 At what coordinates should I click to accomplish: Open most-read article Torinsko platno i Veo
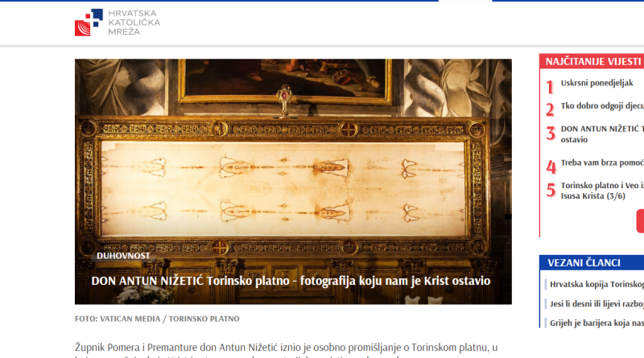(602, 191)
